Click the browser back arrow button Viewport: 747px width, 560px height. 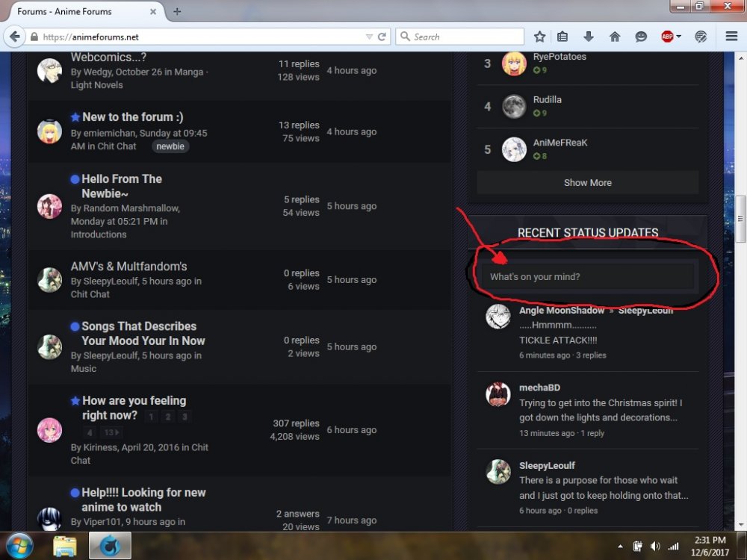(15, 37)
